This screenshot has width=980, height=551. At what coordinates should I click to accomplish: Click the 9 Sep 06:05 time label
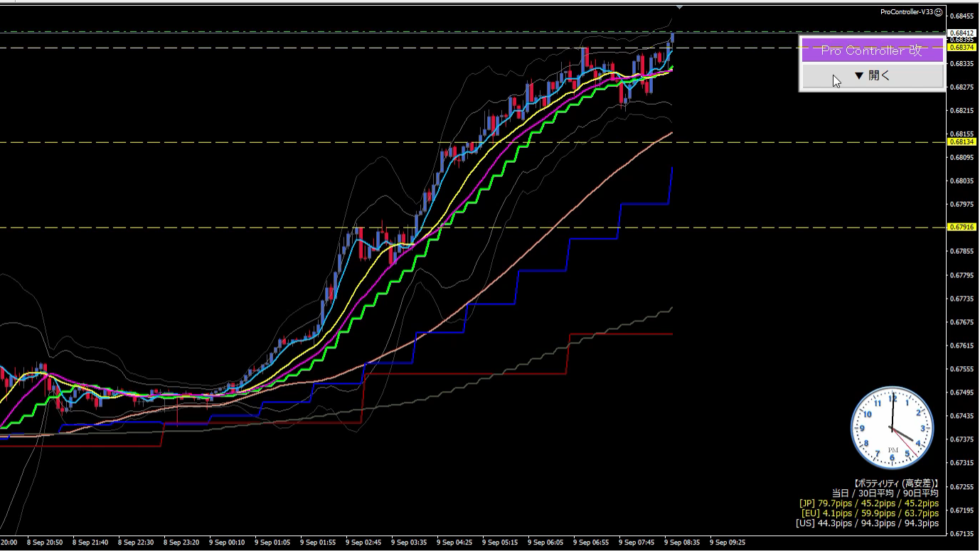point(546,542)
